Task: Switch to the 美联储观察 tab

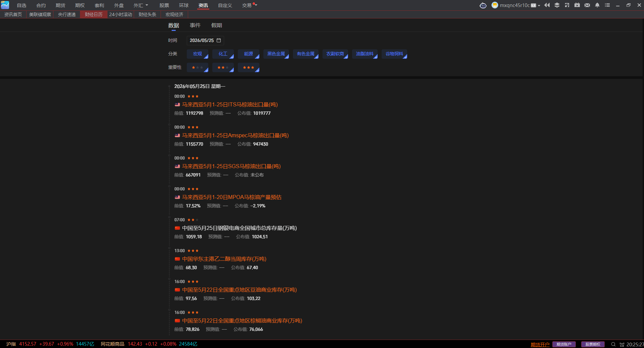Action: pos(40,14)
